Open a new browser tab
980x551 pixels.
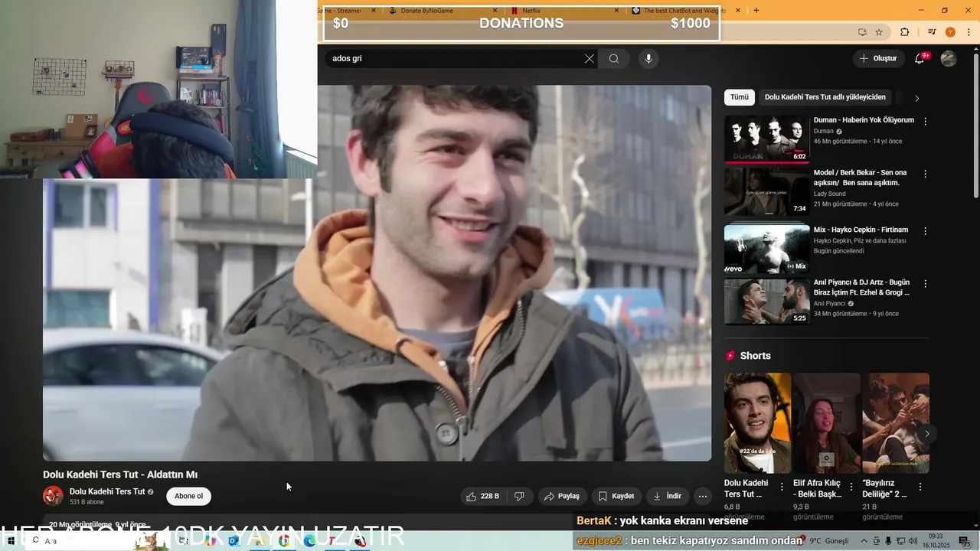pyautogui.click(x=756, y=11)
